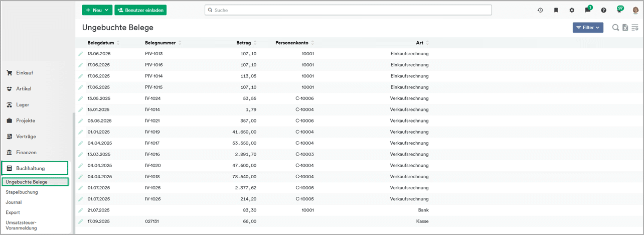Go to Umsatzsteuer-Voranmeldung sidebar entry
Image resolution: width=644 pixels, height=235 pixels.
[21, 225]
